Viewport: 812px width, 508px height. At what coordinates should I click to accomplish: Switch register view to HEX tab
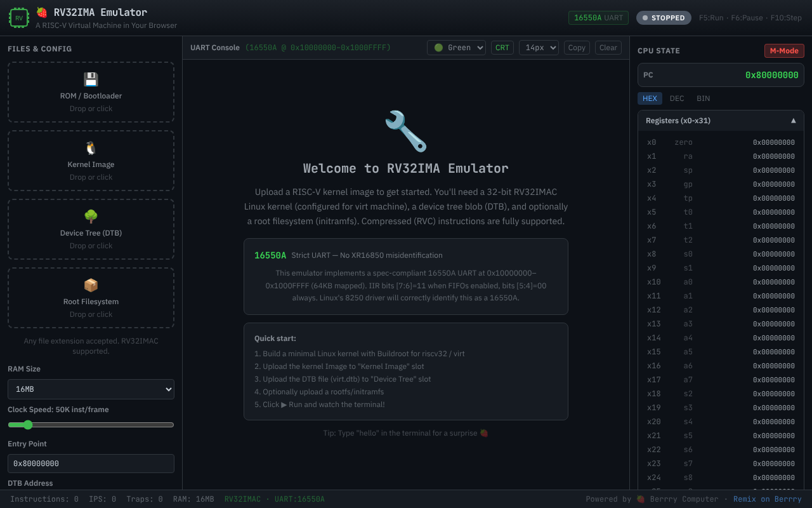click(650, 98)
